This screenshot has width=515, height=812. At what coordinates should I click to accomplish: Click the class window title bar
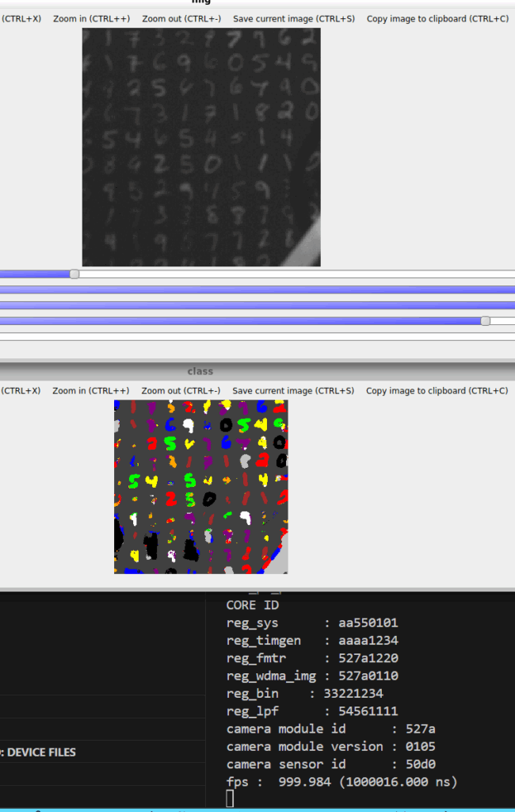[x=200, y=371]
